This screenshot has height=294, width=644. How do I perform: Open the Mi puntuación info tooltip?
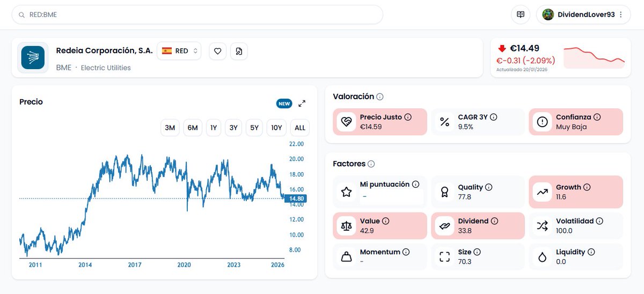click(415, 185)
